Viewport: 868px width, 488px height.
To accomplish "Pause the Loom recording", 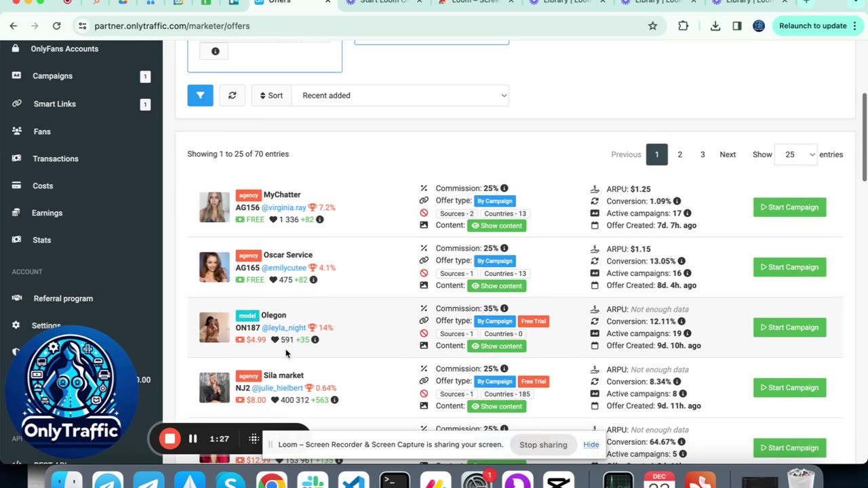I will 193,439.
